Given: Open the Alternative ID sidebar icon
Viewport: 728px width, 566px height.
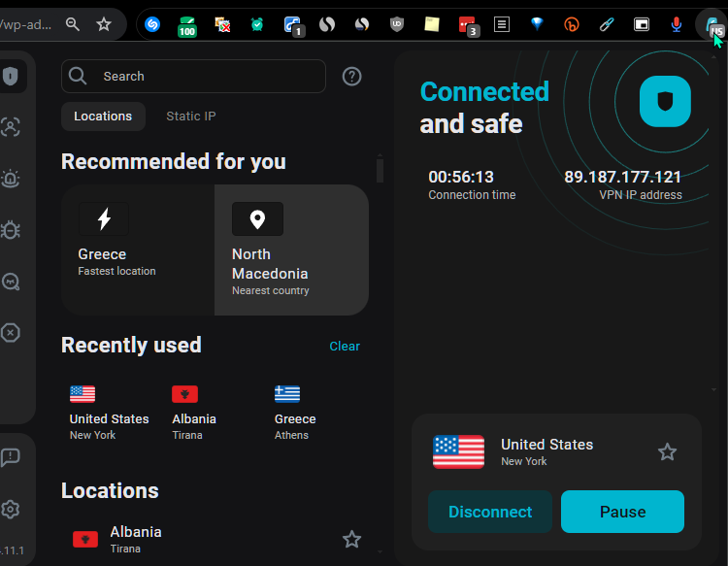Looking at the screenshot, I should pos(11,127).
